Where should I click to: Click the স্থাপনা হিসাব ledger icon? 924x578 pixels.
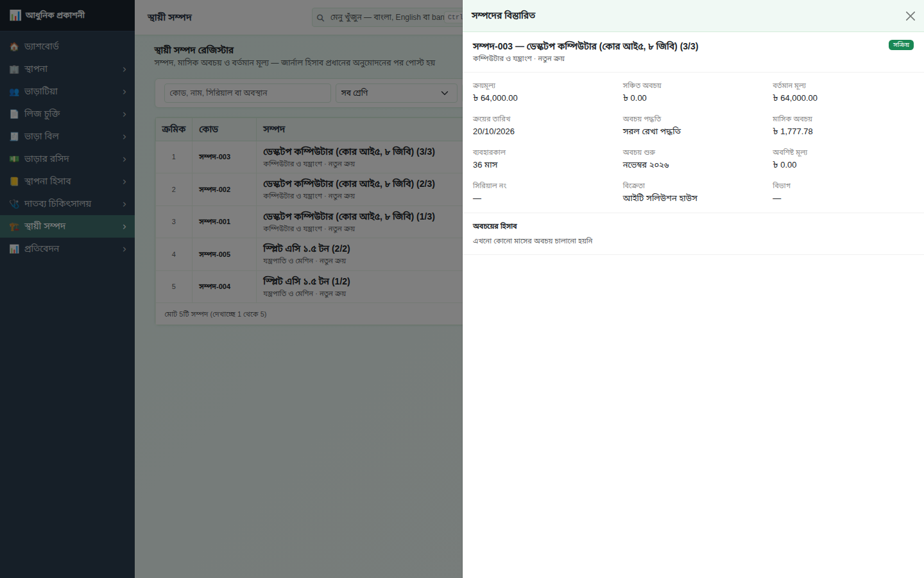pos(14,182)
